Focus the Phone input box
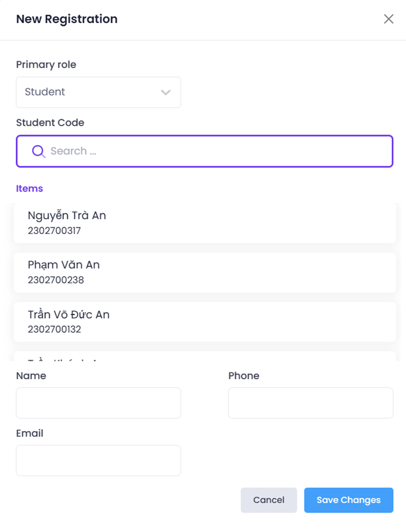 (310, 403)
